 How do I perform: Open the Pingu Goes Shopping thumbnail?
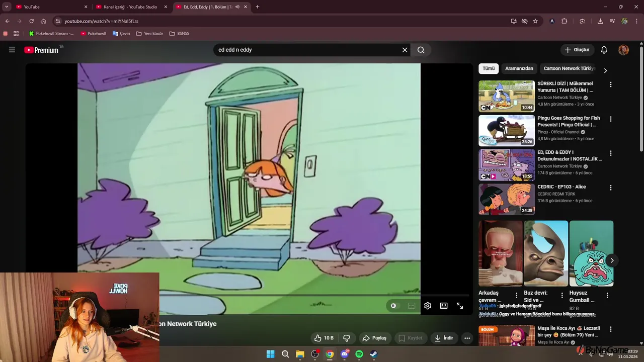[507, 130]
